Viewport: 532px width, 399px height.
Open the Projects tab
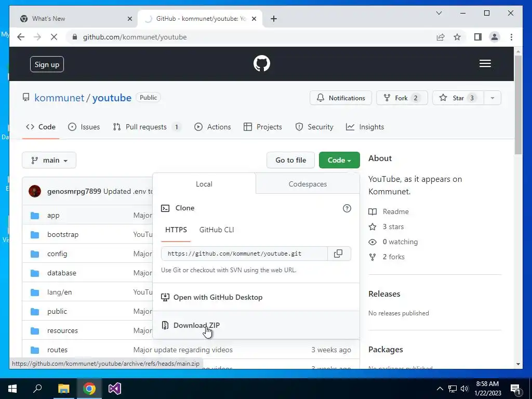click(263, 127)
